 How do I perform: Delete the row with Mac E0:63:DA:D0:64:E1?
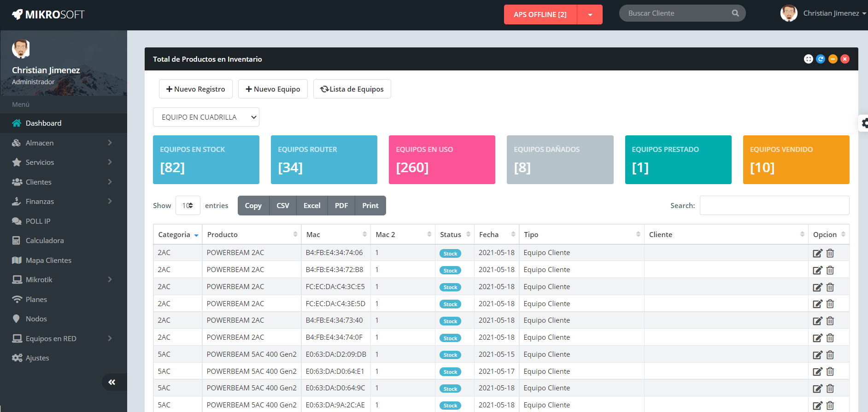[830, 371]
